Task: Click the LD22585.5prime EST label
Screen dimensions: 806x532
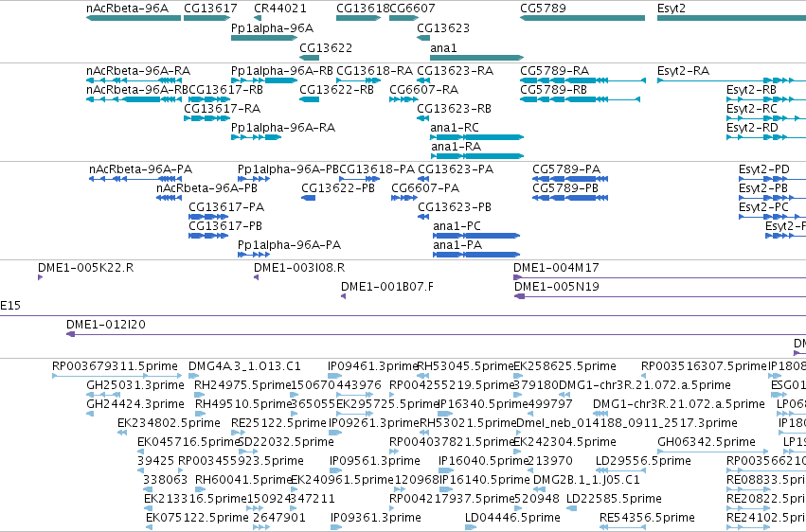Action: pyautogui.click(x=614, y=499)
